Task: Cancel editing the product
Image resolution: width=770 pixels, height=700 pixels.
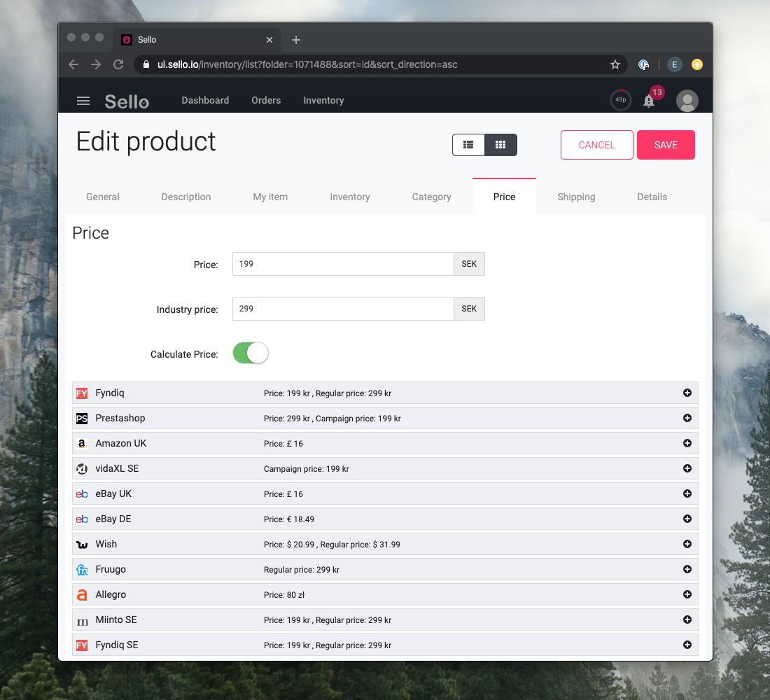Action: coord(596,145)
